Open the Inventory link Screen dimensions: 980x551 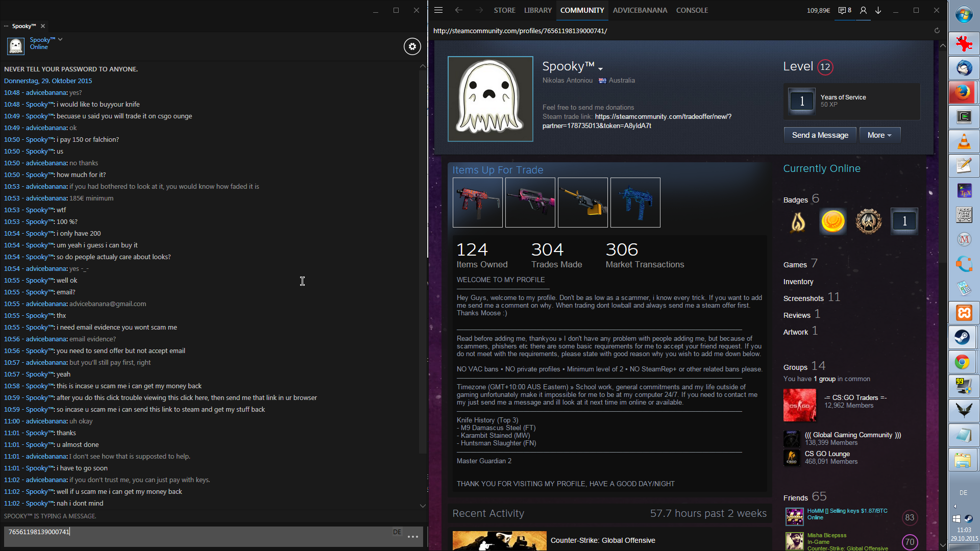(798, 282)
